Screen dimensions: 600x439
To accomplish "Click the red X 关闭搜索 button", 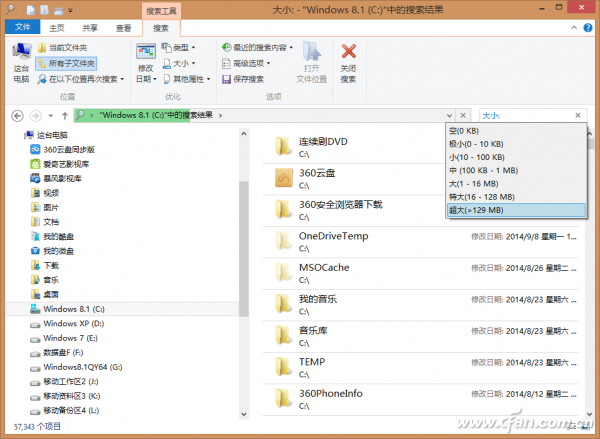I will (348, 63).
